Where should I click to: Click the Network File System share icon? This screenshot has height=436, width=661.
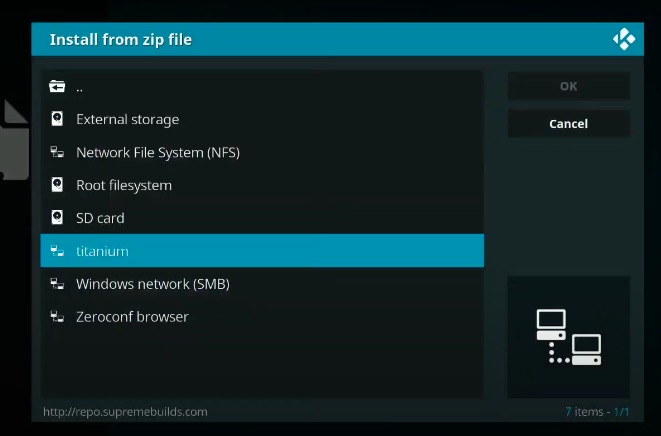point(57,153)
